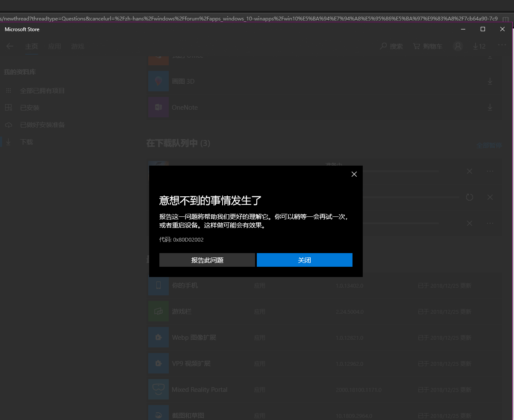Open the VP9 视频扩展 entry name
This screenshot has width=514, height=420.
point(191,364)
